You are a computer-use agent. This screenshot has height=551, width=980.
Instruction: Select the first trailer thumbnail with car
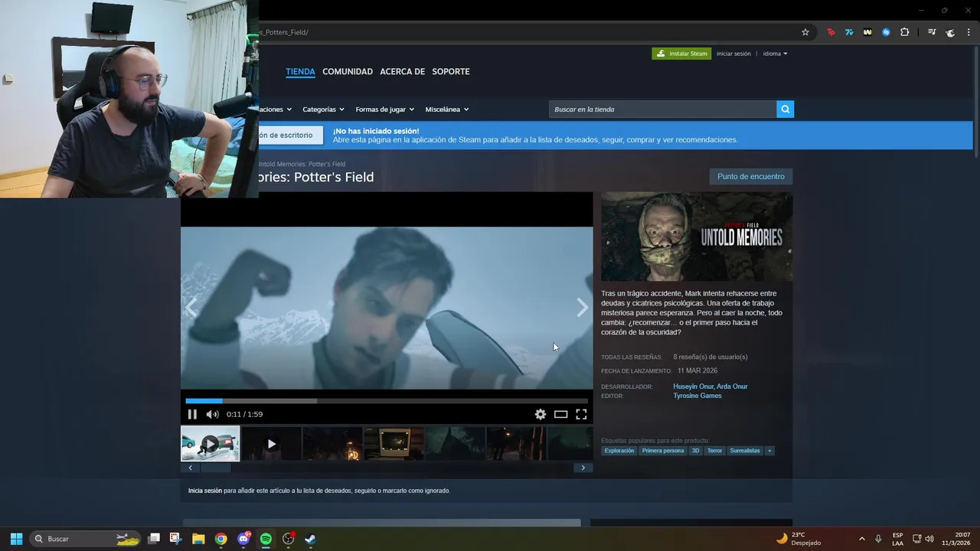(210, 444)
